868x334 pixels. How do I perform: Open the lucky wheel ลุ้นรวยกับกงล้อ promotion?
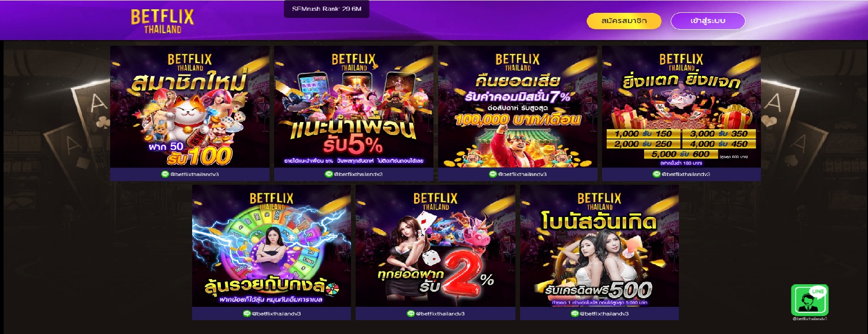(x=272, y=246)
